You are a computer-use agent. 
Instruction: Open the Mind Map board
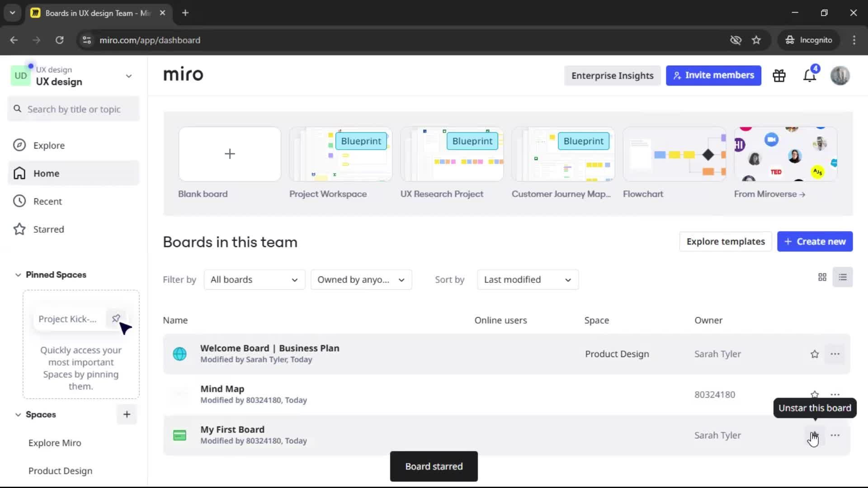coord(222,389)
